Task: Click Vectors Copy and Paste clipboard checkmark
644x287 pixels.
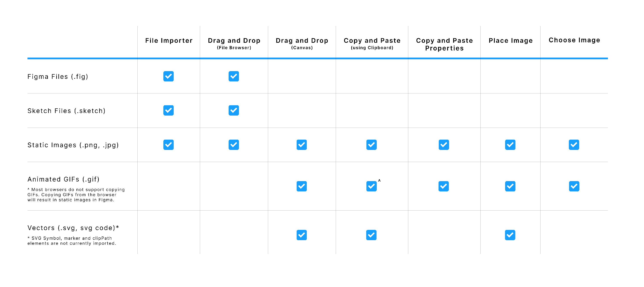Action: coord(372,235)
